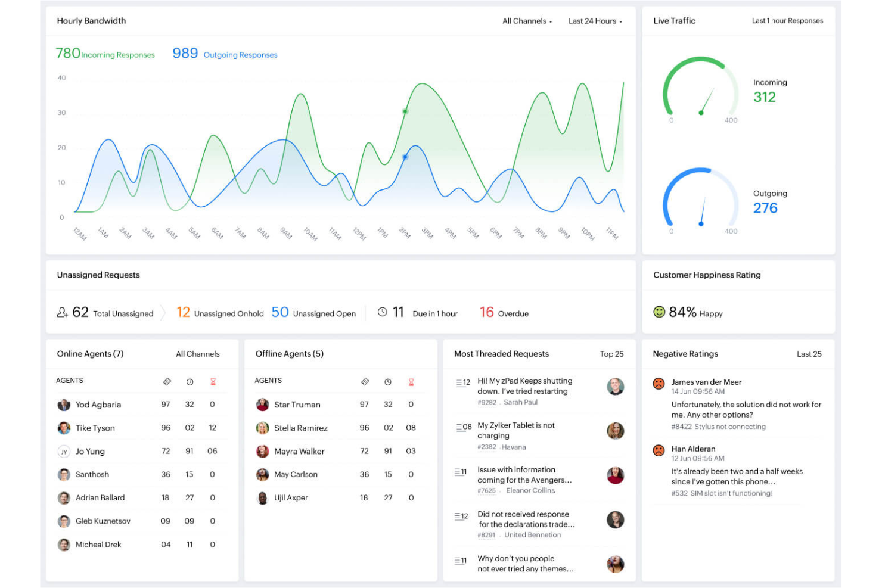Click the sad face icon beside James van der Meer
The height and width of the screenshot is (588, 882).
point(659,384)
